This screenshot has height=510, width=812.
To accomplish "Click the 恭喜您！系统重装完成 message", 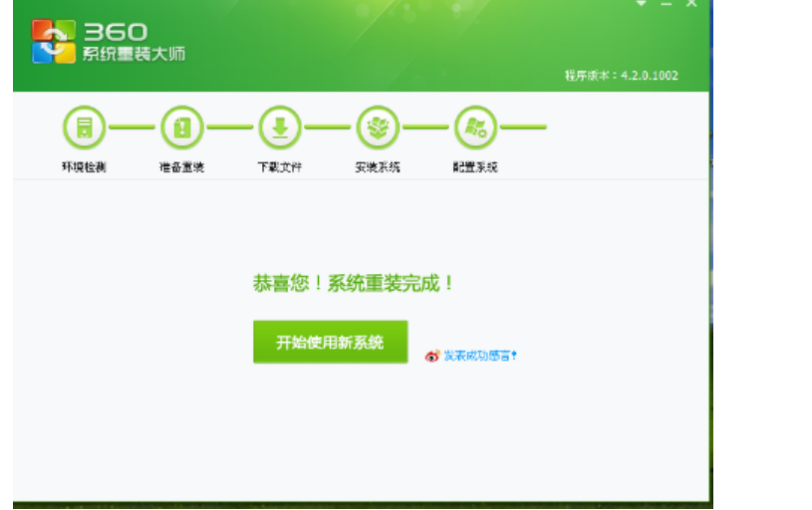I will point(354,284).
